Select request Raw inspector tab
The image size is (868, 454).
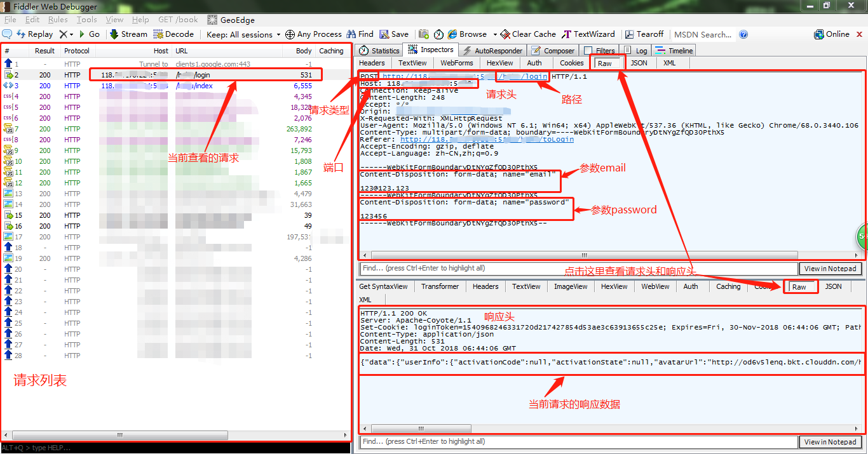pos(605,63)
